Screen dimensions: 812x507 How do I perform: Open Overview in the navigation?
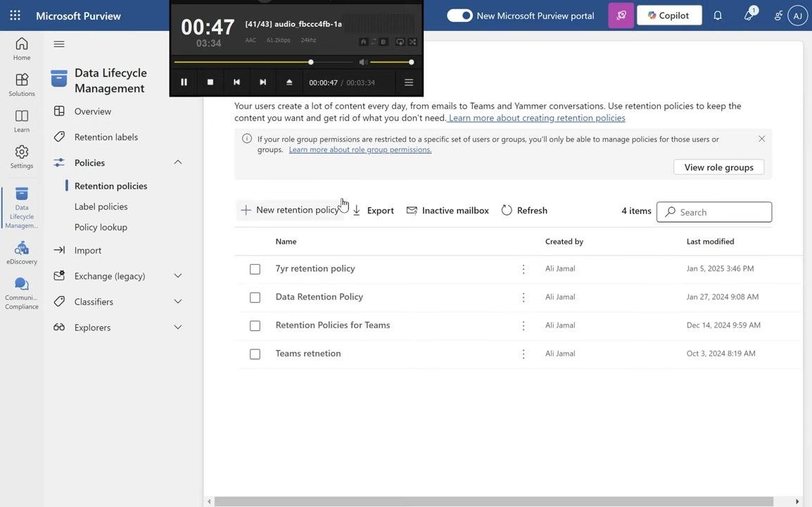(93, 111)
